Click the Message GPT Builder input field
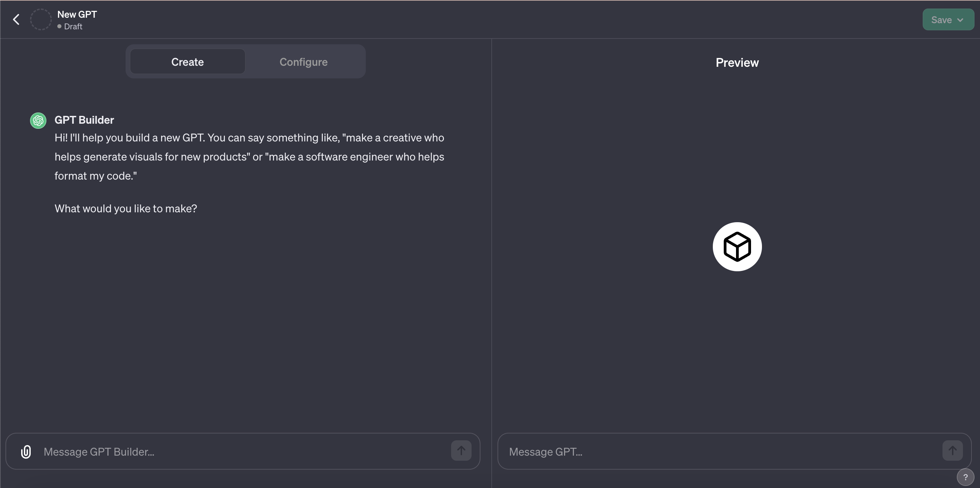 tap(228, 452)
